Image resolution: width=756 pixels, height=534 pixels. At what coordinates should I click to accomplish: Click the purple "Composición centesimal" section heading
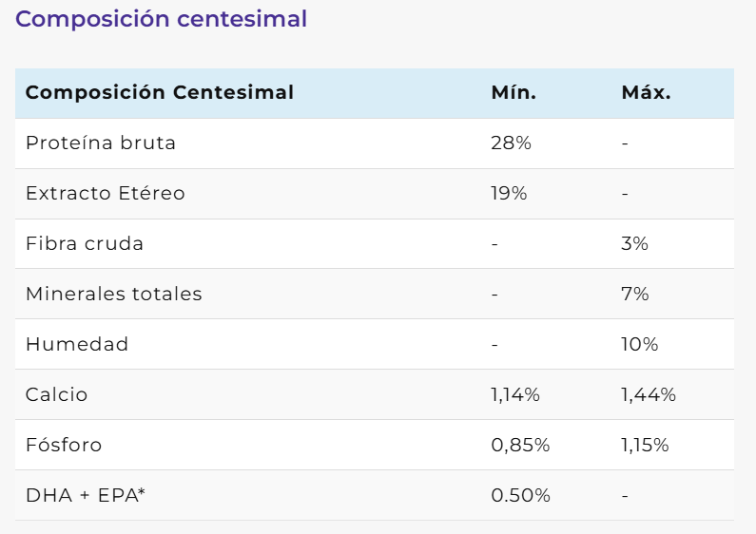tap(161, 19)
